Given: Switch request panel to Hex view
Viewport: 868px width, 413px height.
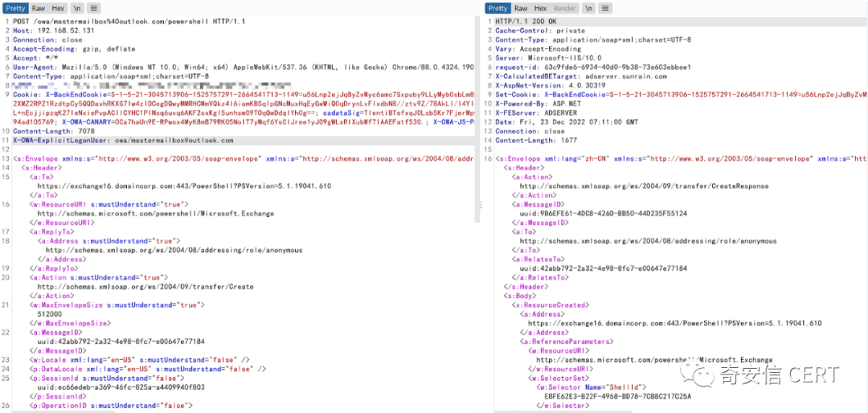Looking at the screenshot, I should coord(58,8).
